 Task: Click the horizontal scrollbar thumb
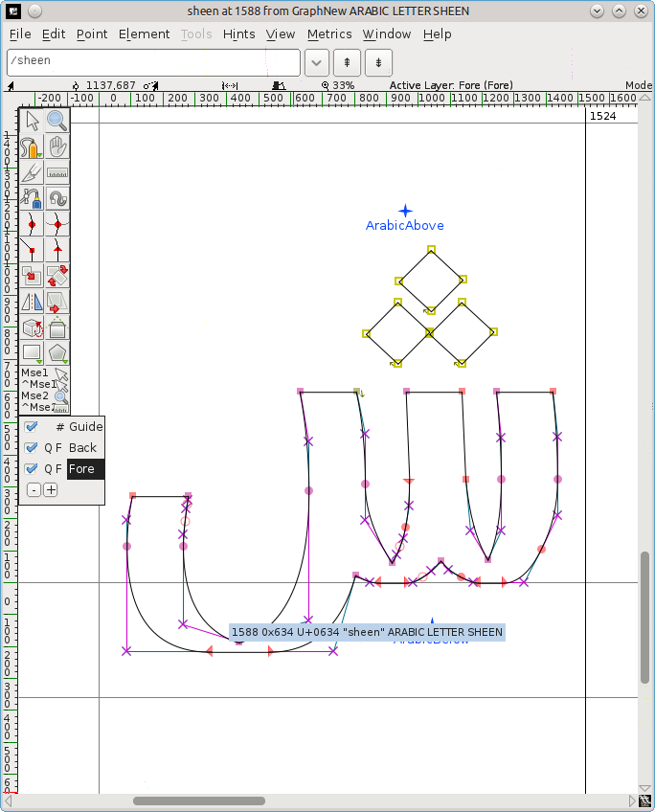pos(199,801)
